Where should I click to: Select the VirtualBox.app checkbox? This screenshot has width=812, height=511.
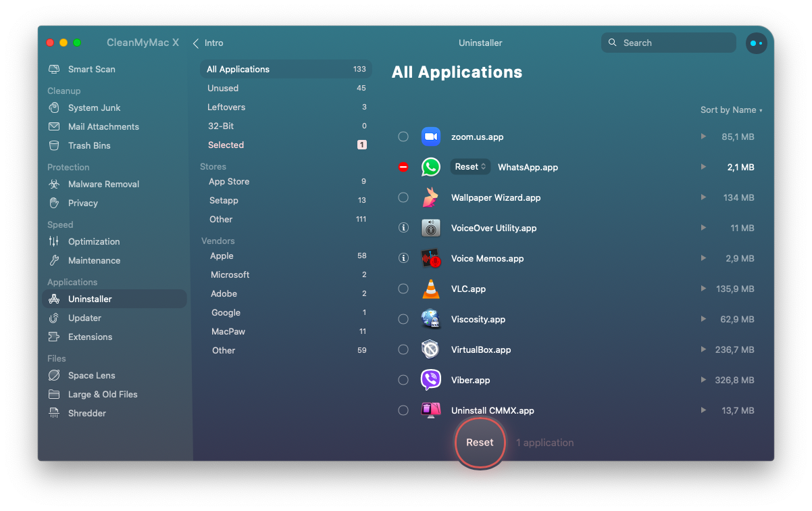pos(403,349)
